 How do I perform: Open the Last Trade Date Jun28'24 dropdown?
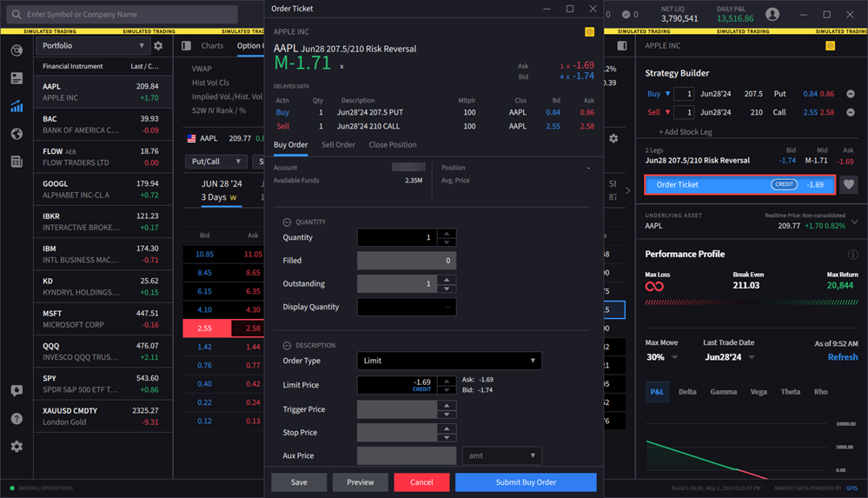729,357
